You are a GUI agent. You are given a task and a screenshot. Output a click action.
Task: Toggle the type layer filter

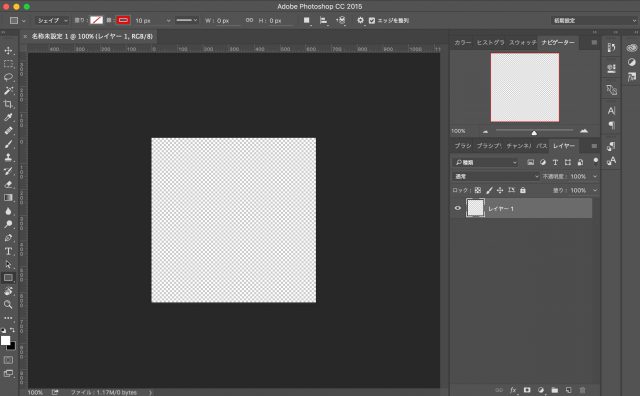pos(555,162)
